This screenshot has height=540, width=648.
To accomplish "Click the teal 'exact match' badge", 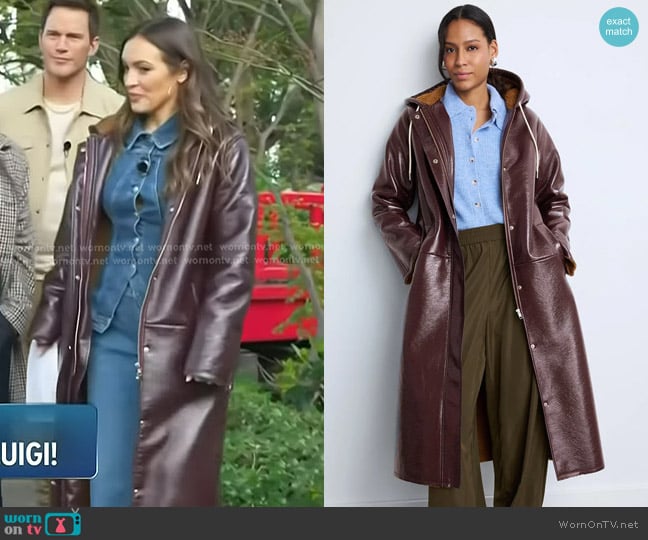I will pyautogui.click(x=619, y=26).
